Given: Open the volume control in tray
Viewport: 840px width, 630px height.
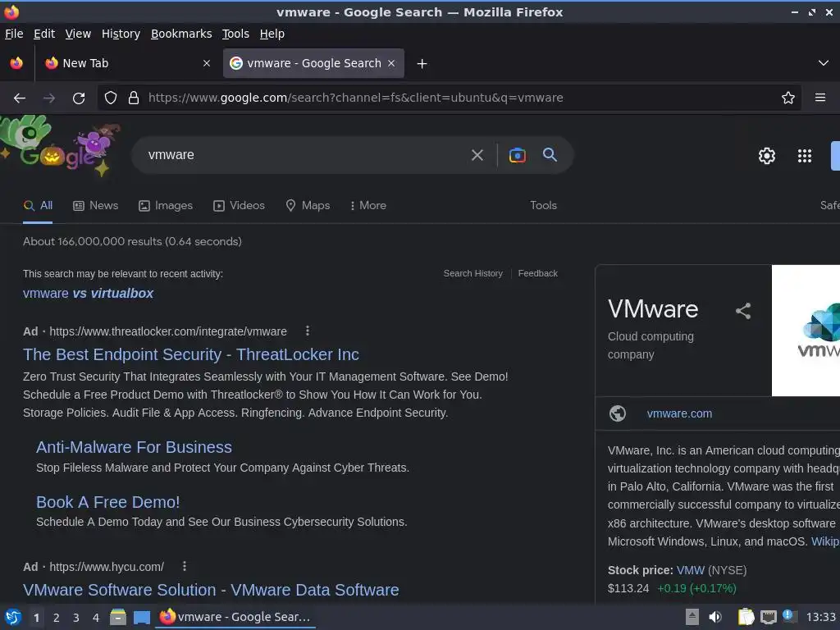Looking at the screenshot, I should (715, 617).
